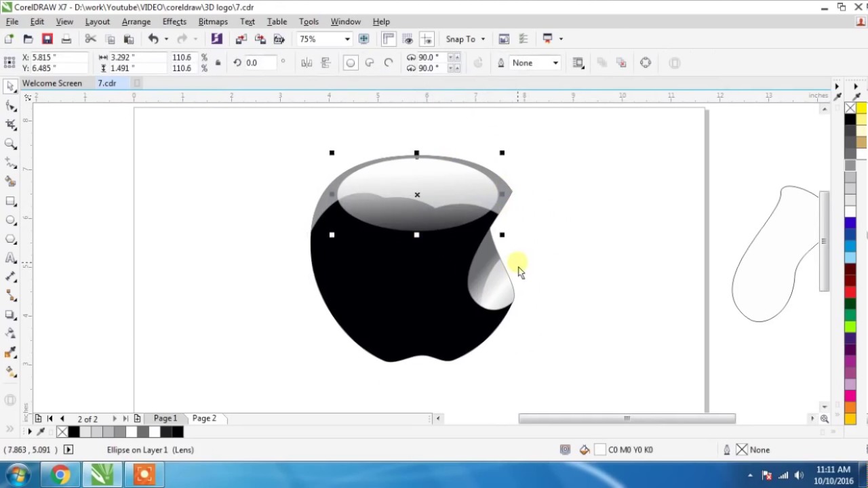
Task: Select the Shape tool
Action: point(10,106)
